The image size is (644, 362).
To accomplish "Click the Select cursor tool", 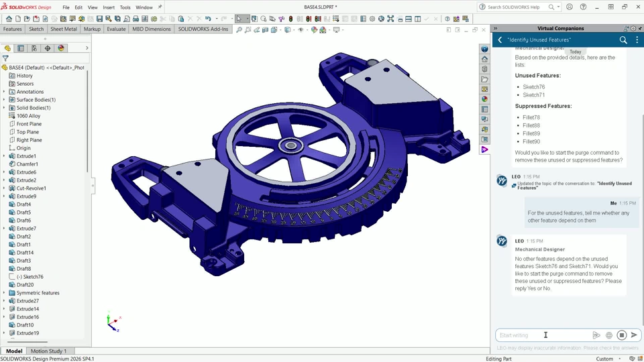I will click(239, 19).
